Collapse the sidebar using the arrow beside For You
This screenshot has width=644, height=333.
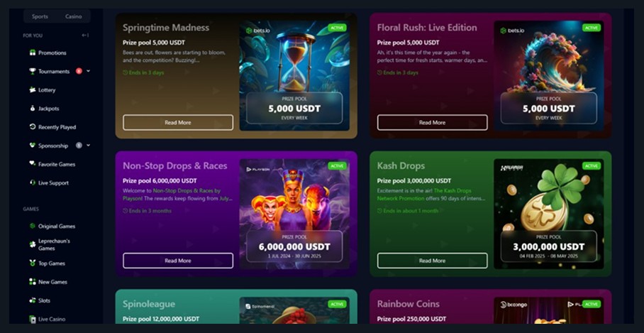(x=85, y=36)
